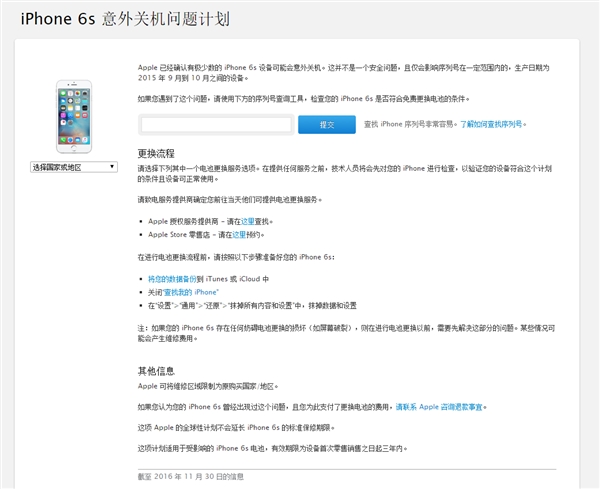This screenshot has height=489, width=600.
Task: Open the 选择国家或地区 dropdown
Action: tap(75, 167)
